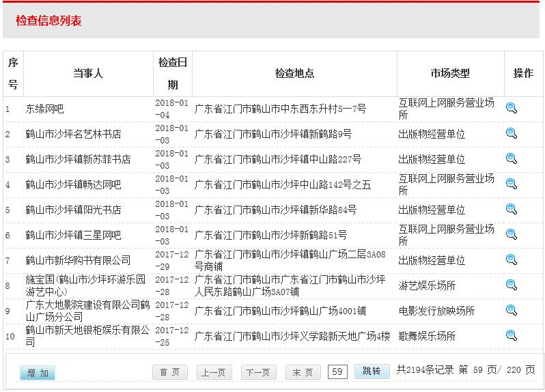Click magnifier icon for 鹤山市新天地银柜娱乐有限公司
The image size is (545, 392).
[x=511, y=335]
